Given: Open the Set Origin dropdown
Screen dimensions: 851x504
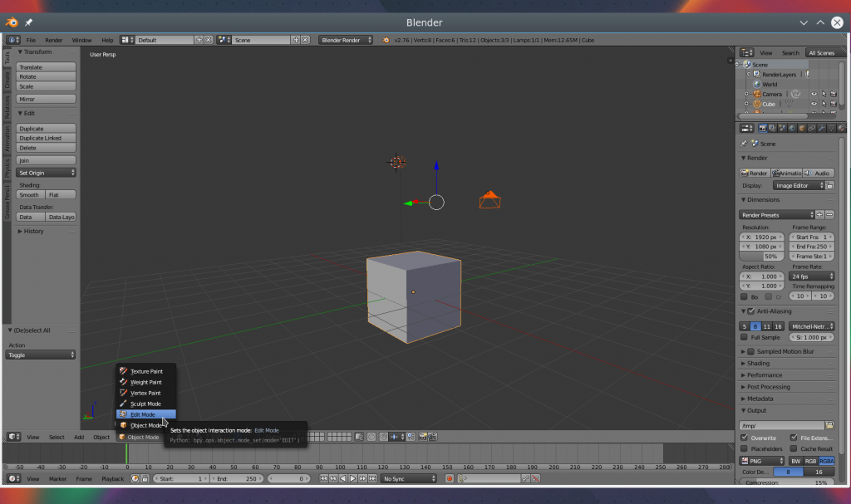Looking at the screenshot, I should coord(47,173).
